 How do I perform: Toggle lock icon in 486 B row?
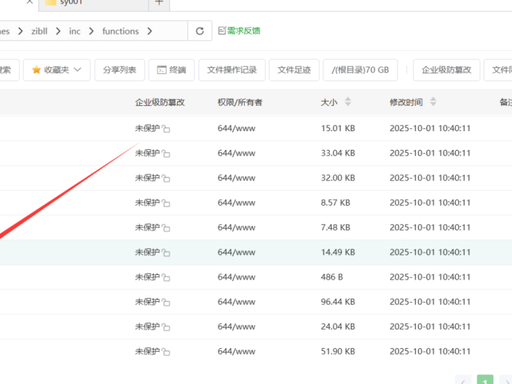pyautogui.click(x=166, y=277)
